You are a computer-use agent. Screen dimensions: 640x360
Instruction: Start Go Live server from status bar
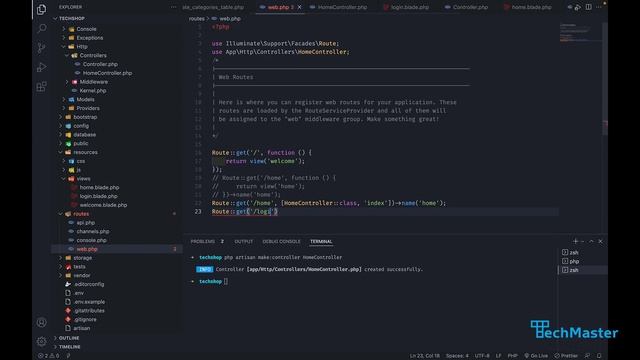[x=536, y=356]
